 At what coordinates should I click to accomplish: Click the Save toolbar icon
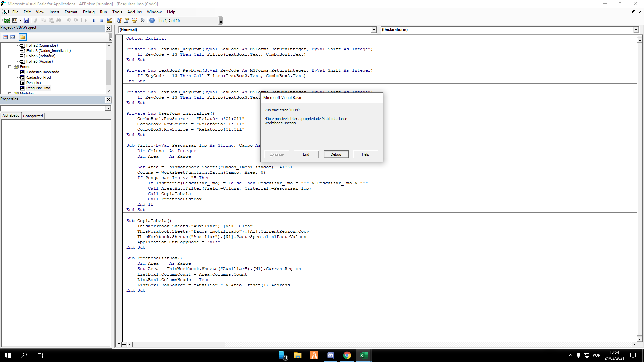pos(26,20)
